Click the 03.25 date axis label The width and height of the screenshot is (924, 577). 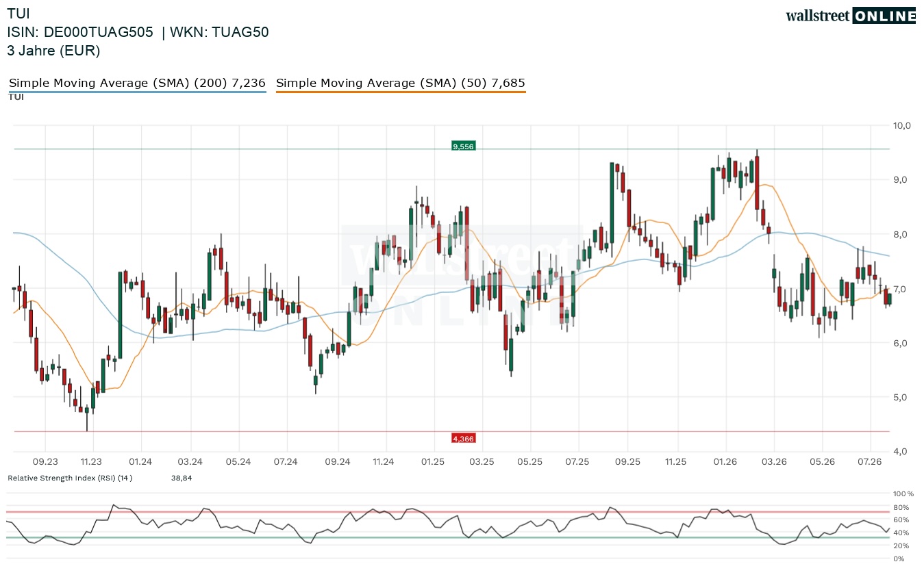coord(482,462)
